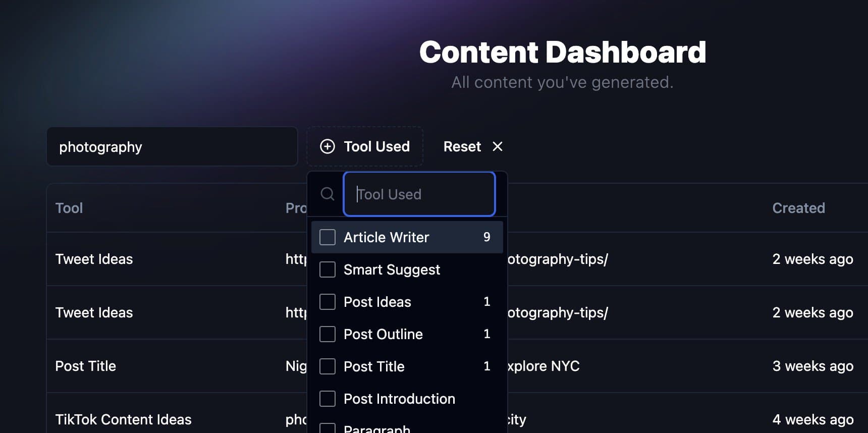Open the Tool Used filter dropdown
868x433 pixels.
pos(365,146)
